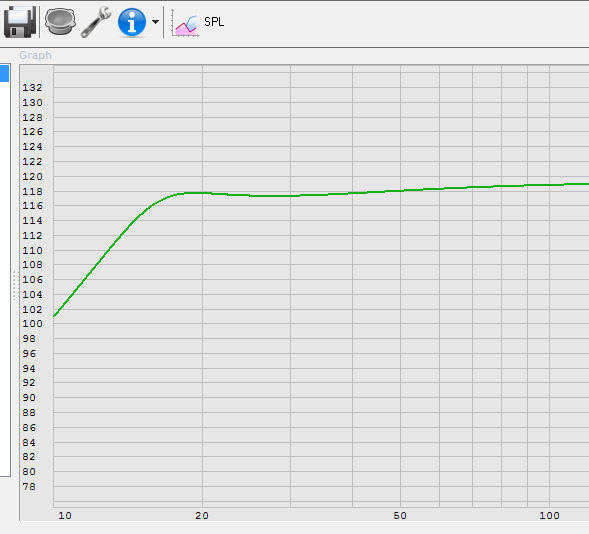Image resolution: width=589 pixels, height=534 pixels.
Task: Click the Graph panel title
Action: point(35,55)
